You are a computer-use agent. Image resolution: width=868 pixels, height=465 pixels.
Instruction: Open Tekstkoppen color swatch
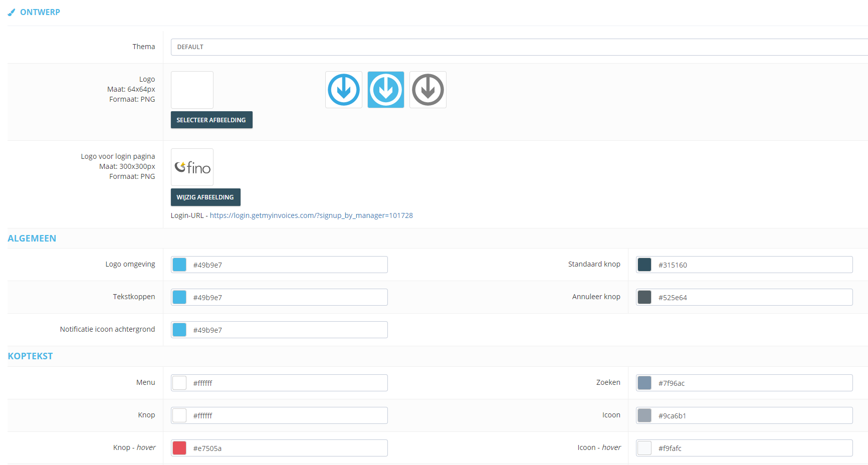tap(179, 297)
